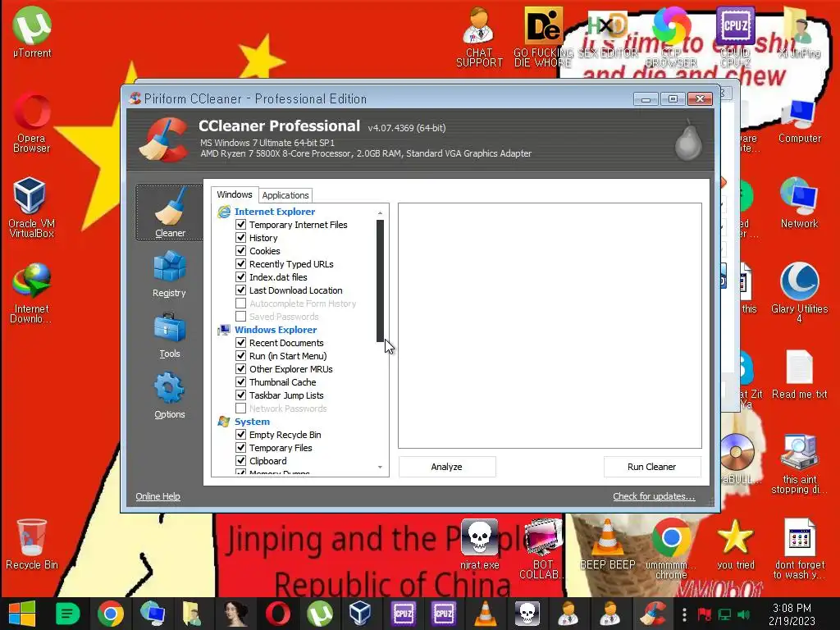
Task: Open njrat.exe skull desktop icon
Action: click(479, 545)
